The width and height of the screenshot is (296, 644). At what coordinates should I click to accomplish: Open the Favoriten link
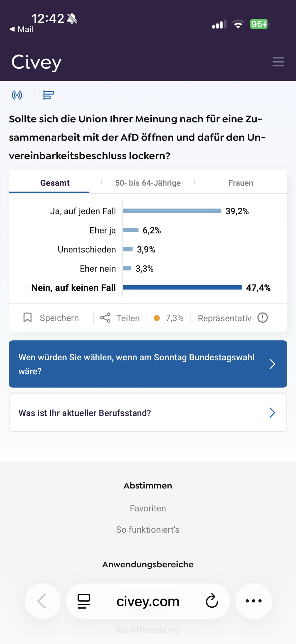[148, 508]
